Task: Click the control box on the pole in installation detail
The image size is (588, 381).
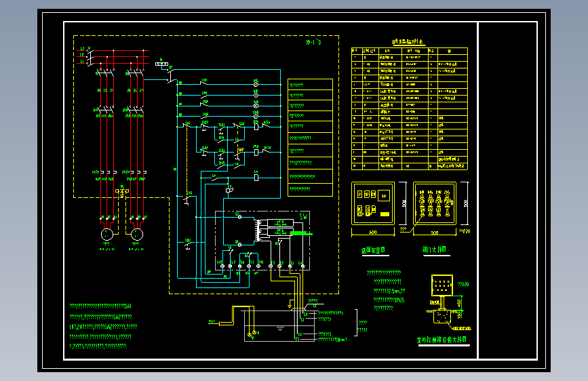Action: [x=442, y=285]
